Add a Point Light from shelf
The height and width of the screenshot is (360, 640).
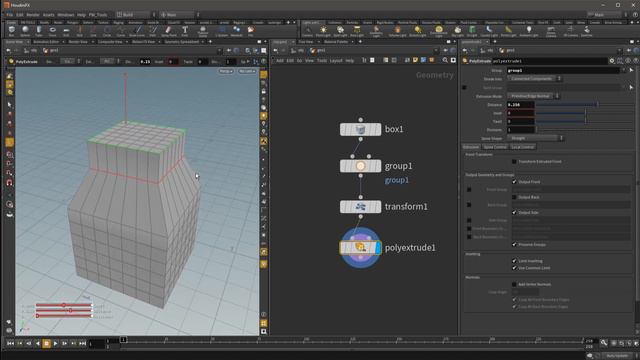pos(323,31)
